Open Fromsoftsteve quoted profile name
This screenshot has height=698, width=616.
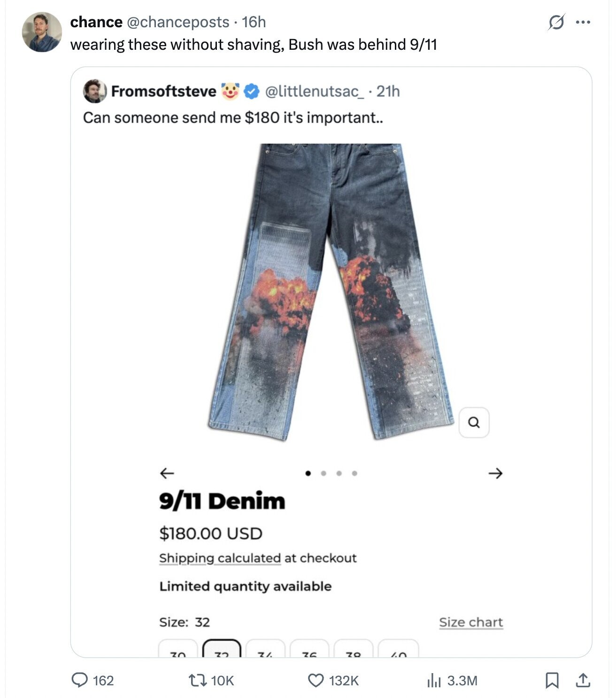[163, 91]
